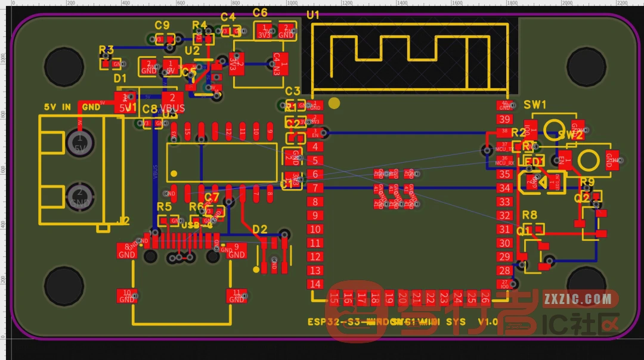
Task: Select U1 pad number 14
Action: [315, 284]
